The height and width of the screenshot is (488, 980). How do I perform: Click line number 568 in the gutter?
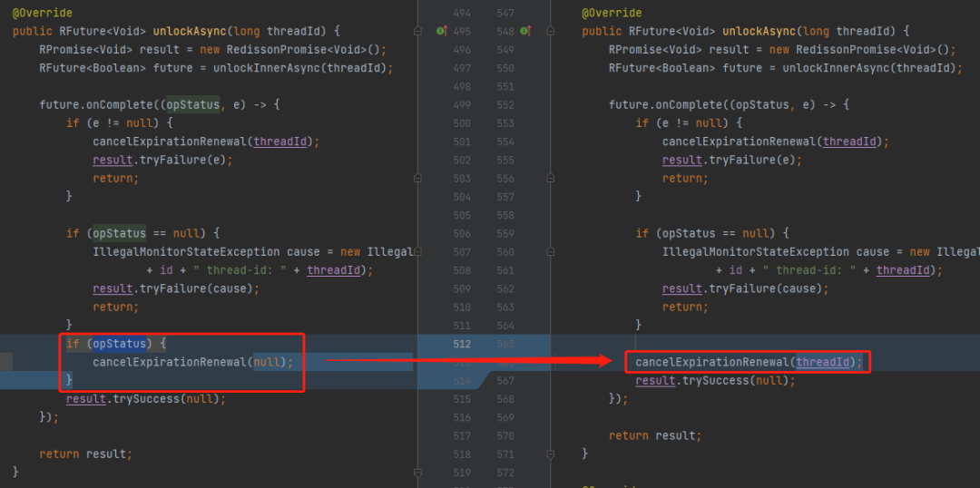coord(505,398)
